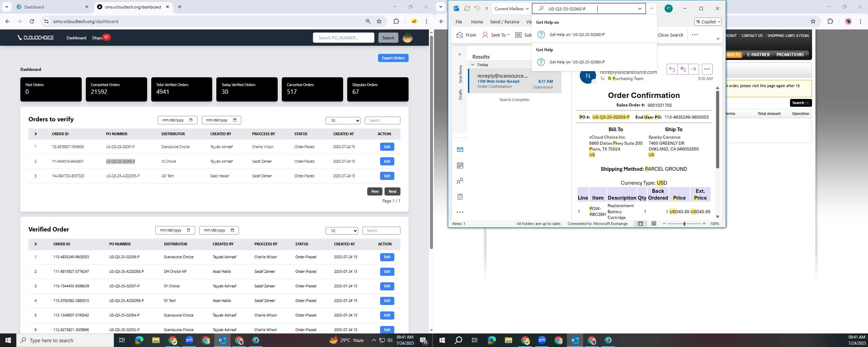
Task: Open the Mail navigation icon
Action: 460,149
